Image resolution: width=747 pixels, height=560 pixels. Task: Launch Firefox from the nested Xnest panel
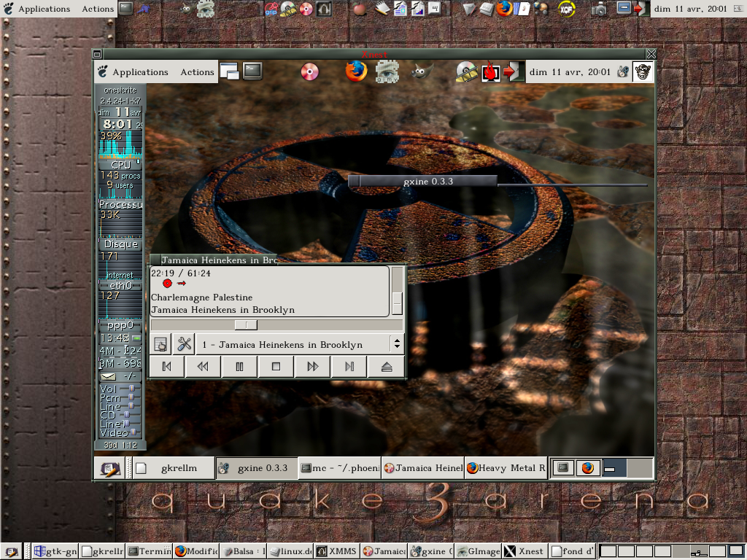356,71
